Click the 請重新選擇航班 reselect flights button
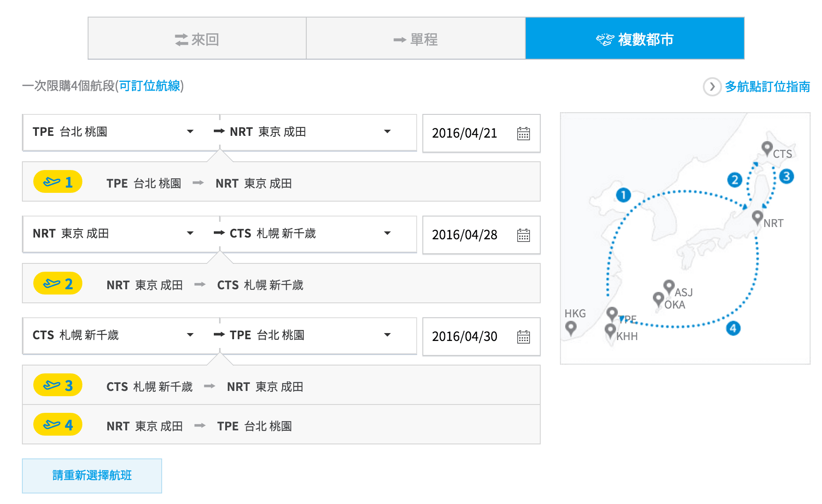The height and width of the screenshot is (504, 822). (92, 476)
